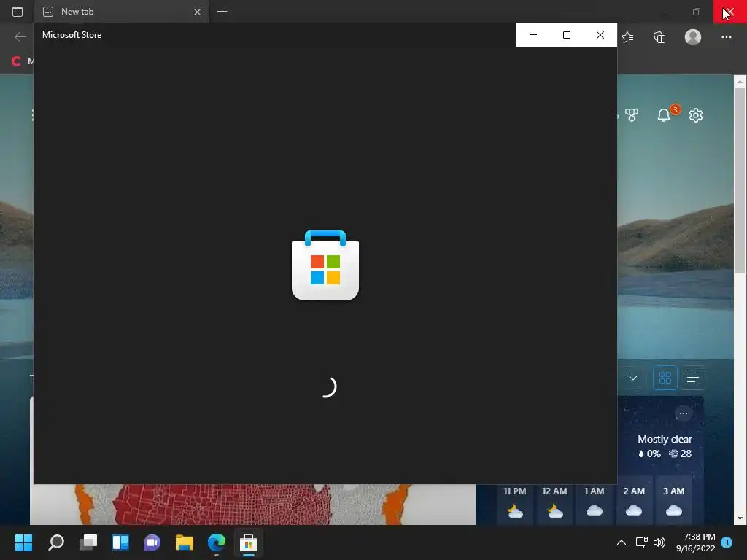The width and height of the screenshot is (747, 560).
Task: Open Teams Chat on taskbar
Action: pos(152,542)
